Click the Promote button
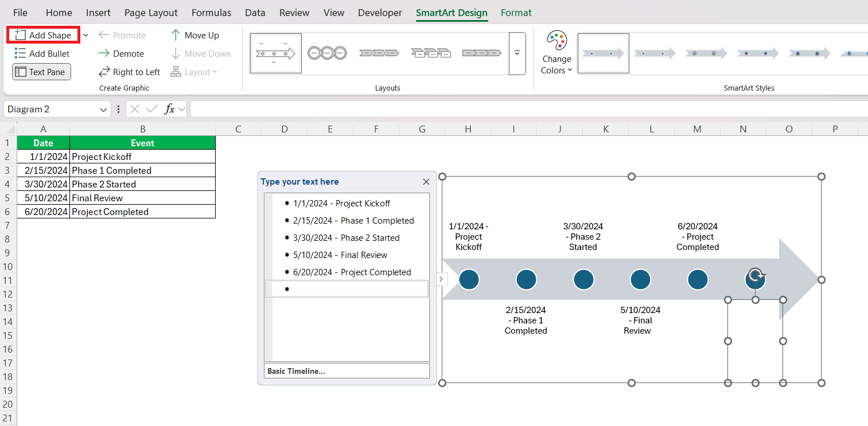Screen dimensions: 868x426 [122, 35]
